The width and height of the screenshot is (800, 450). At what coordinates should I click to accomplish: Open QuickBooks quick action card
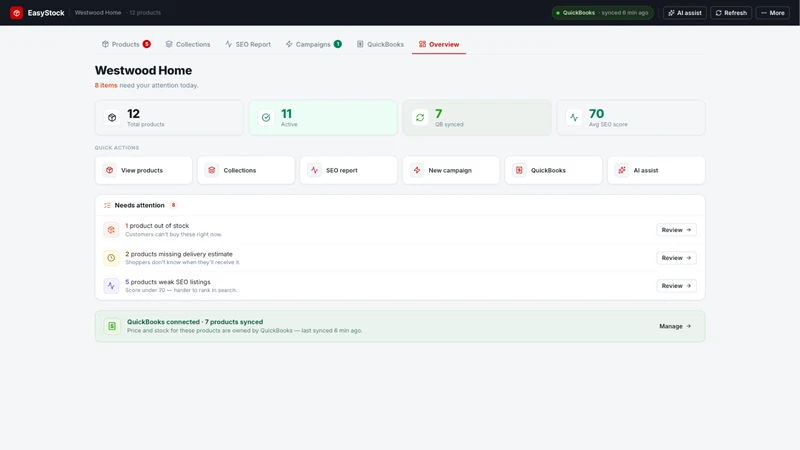point(554,170)
